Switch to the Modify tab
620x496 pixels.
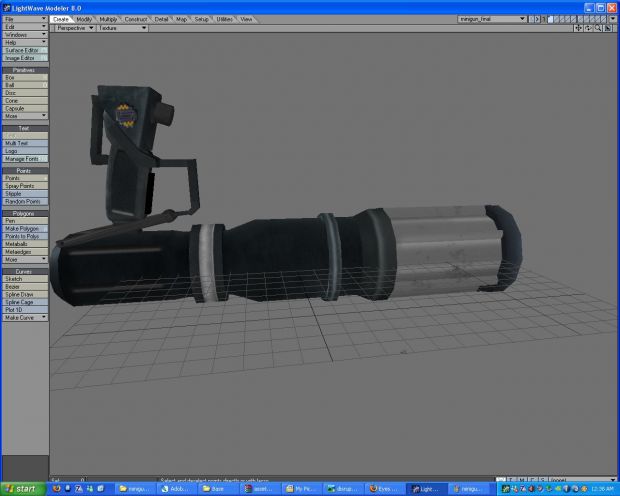tap(84, 19)
